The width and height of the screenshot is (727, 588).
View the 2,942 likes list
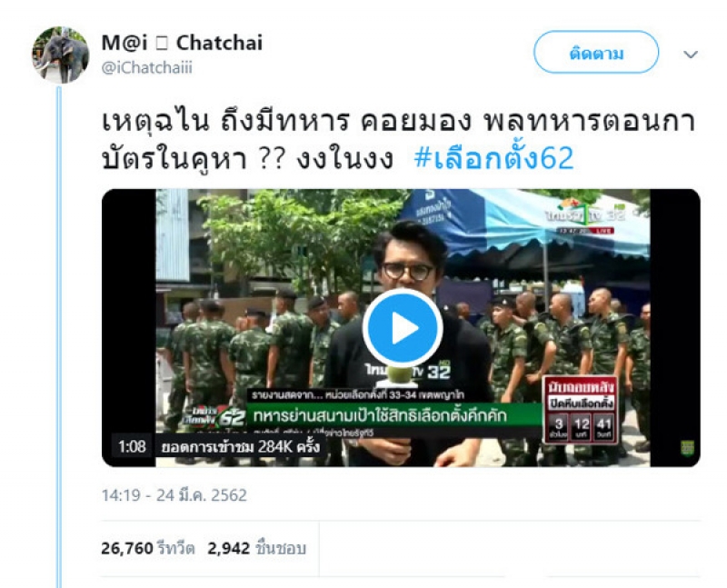point(257,549)
